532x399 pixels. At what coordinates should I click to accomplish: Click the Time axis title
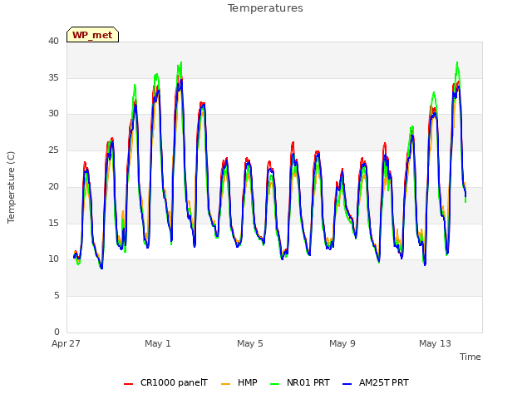[x=470, y=357]
